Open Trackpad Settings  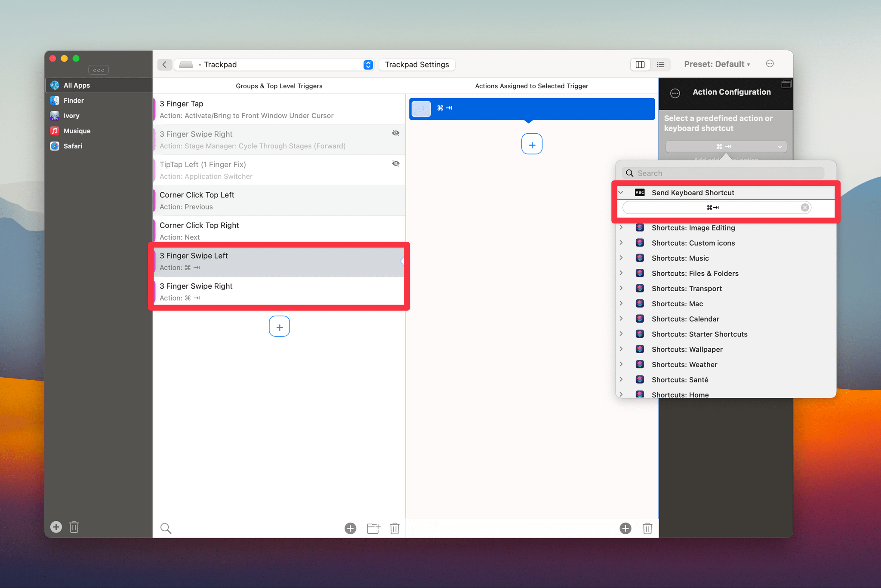click(417, 65)
